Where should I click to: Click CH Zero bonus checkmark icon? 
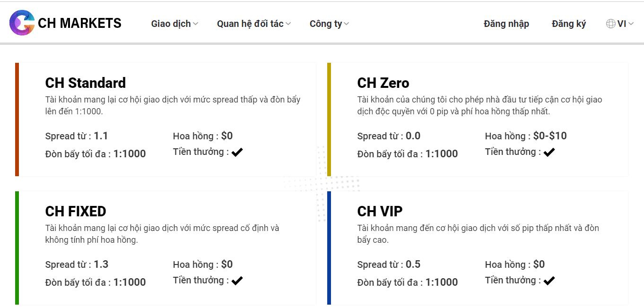coord(549,152)
